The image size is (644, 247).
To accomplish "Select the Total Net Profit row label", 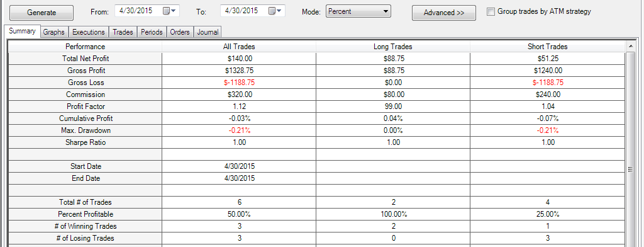I will coord(85,59).
